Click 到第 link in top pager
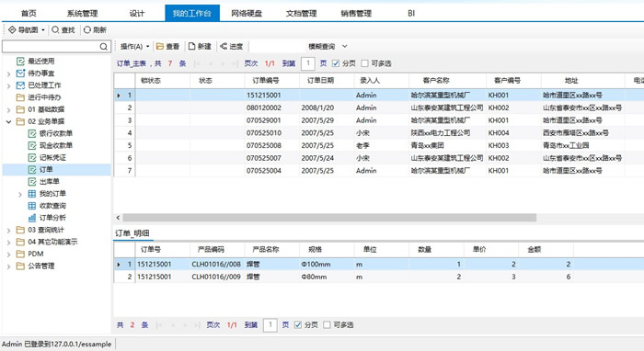Image resolution: width=644 pixels, height=351 pixels. pos(289,63)
